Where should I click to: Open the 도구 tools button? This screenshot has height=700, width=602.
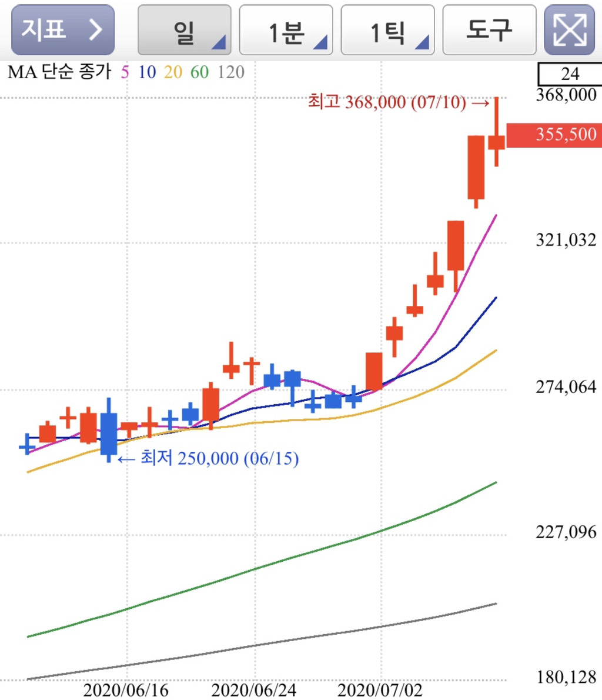pyautogui.click(x=490, y=30)
